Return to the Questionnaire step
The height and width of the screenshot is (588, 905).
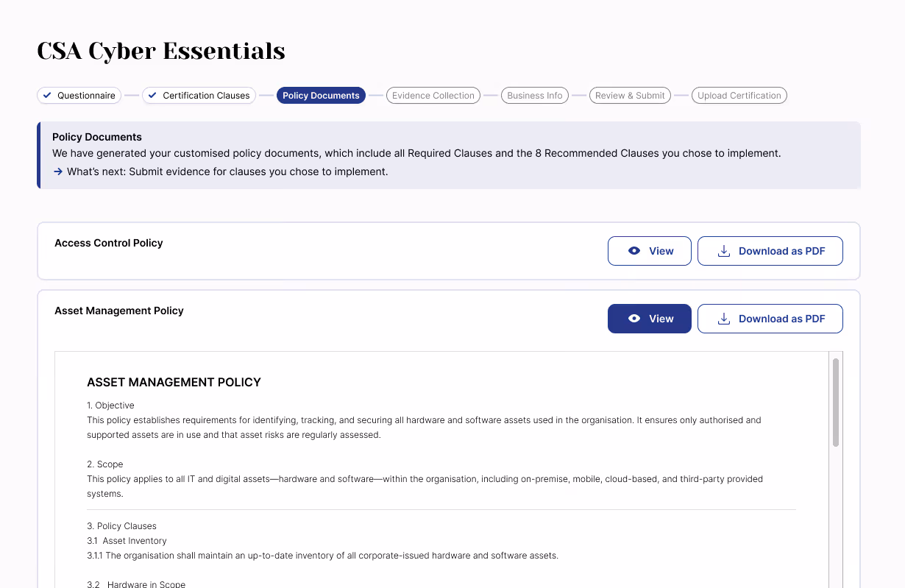(x=79, y=95)
